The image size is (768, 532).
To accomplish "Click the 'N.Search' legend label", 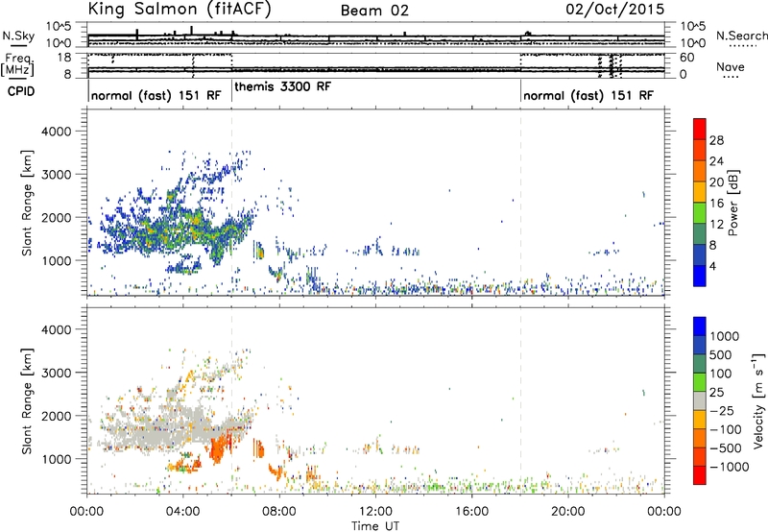I will (x=742, y=36).
